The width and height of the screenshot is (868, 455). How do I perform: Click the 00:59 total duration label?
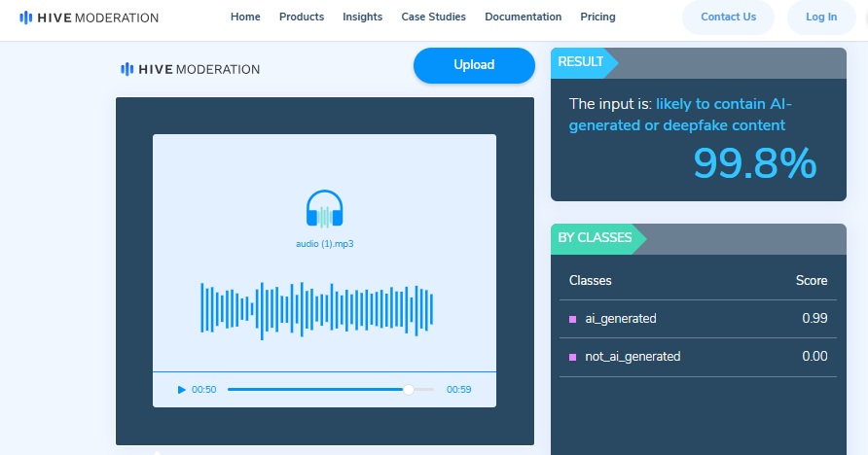pos(459,390)
